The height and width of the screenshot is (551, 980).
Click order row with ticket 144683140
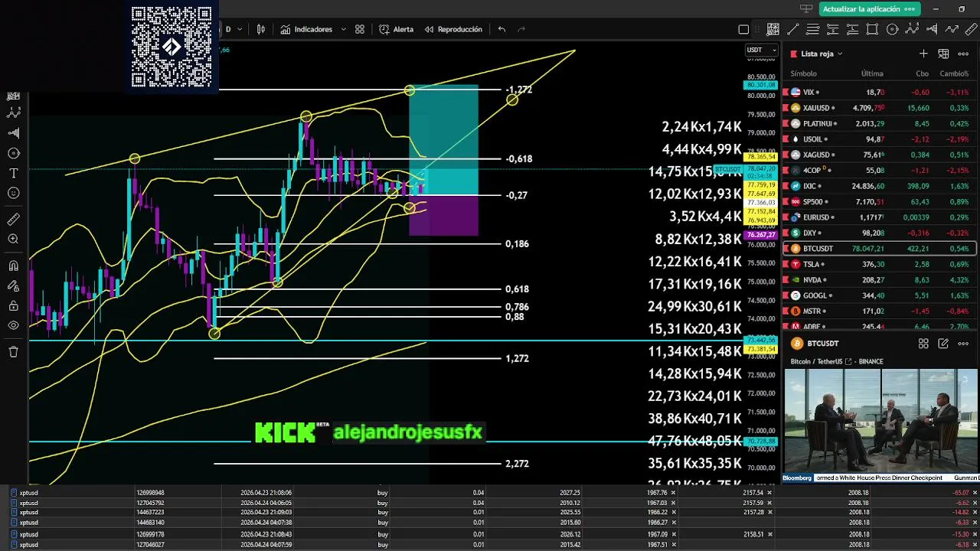pos(490,523)
